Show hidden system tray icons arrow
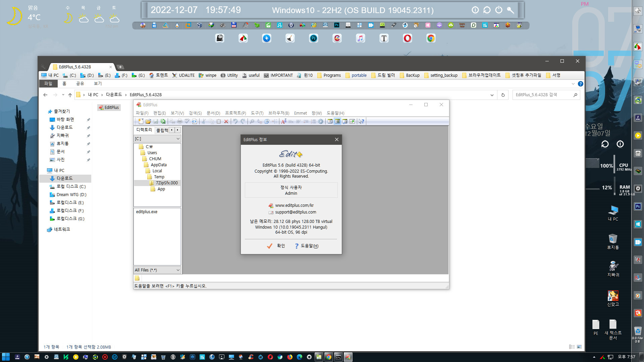 tap(594, 357)
